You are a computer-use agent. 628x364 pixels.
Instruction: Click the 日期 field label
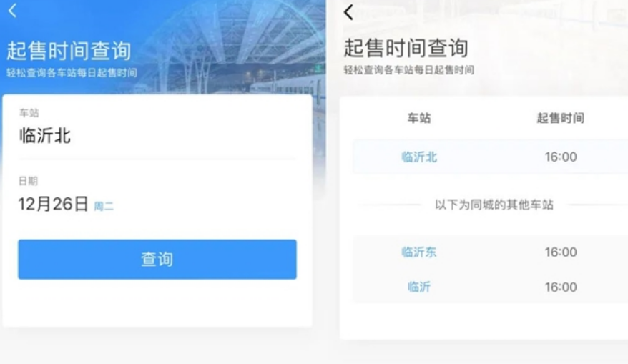[29, 181]
